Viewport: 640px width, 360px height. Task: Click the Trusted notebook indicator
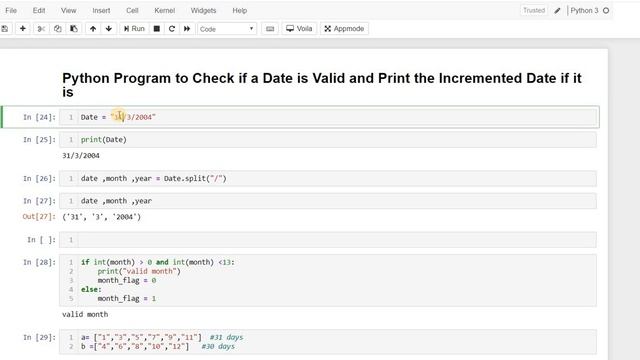(x=534, y=11)
